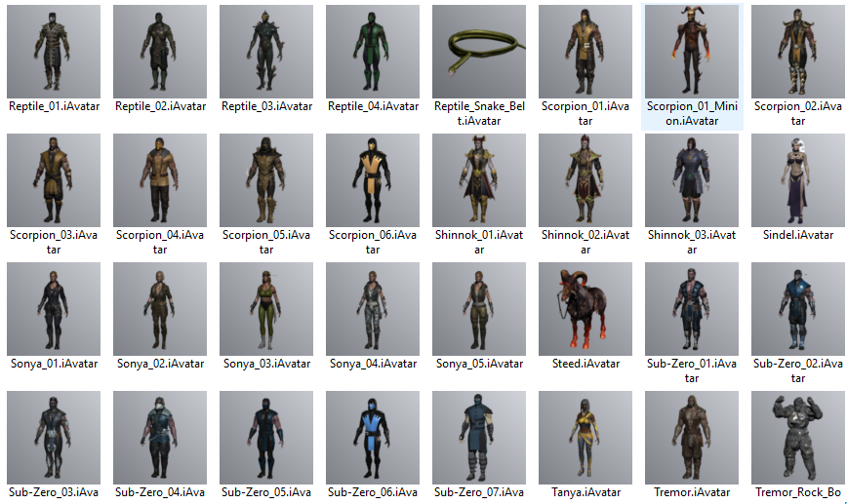Screen dimensions: 847x504
Task: Select the Sub-Zero_07 avatar thumbnail
Action: (x=479, y=438)
